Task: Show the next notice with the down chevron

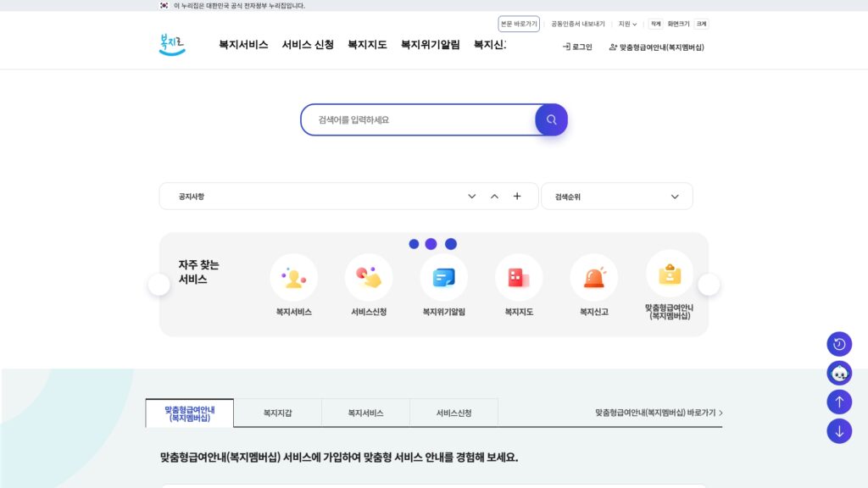Action: tap(471, 197)
